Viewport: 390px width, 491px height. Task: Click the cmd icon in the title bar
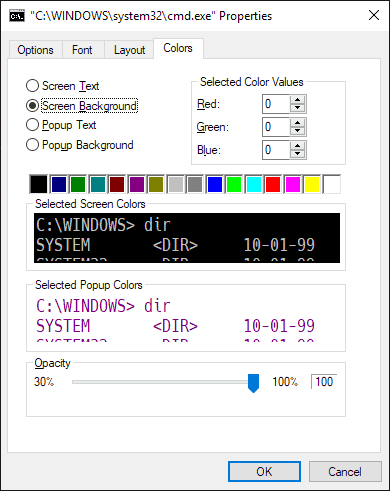[x=17, y=16]
